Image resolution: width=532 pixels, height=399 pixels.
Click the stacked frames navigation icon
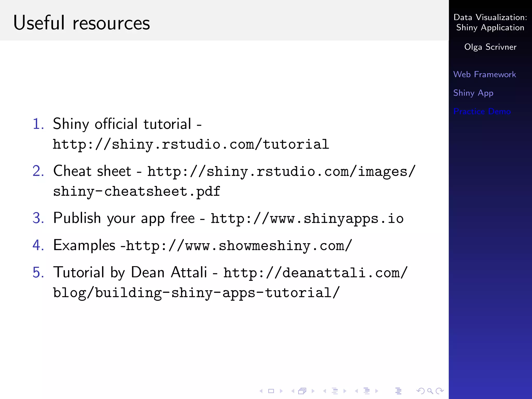pyautogui.click(x=302, y=391)
